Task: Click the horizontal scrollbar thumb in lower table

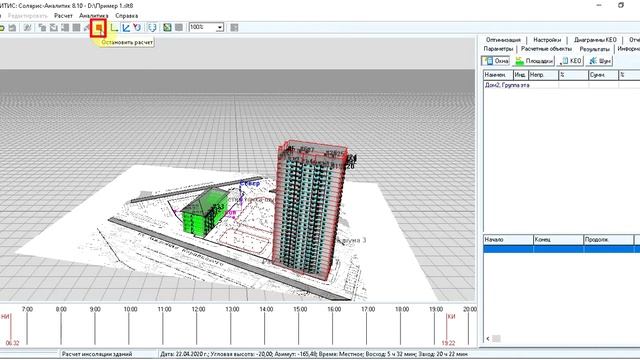Action: [496, 338]
